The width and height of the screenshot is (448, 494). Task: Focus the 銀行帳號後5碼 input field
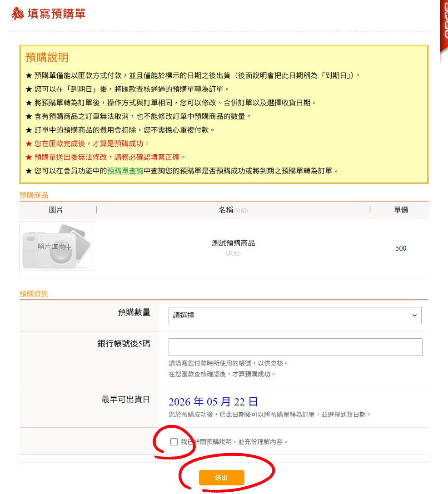(x=295, y=347)
